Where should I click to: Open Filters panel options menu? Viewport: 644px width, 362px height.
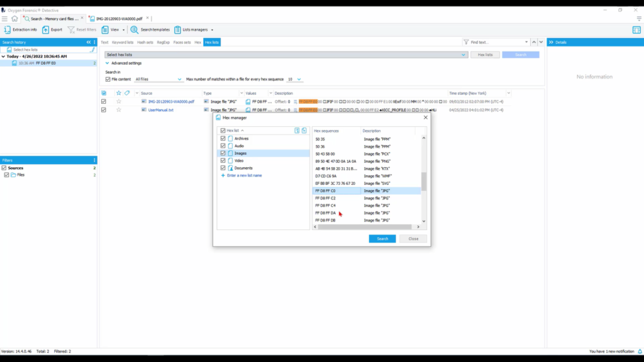[x=94, y=160]
